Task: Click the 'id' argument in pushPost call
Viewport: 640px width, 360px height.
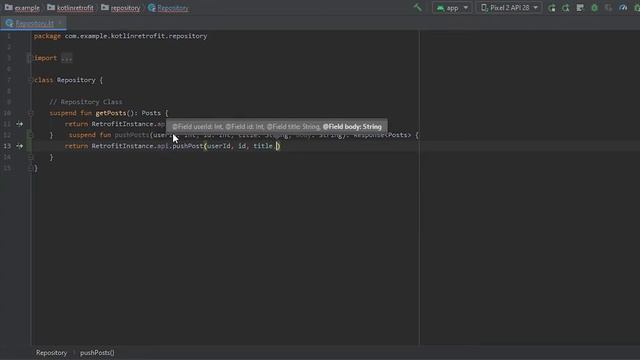Action: (x=242, y=146)
